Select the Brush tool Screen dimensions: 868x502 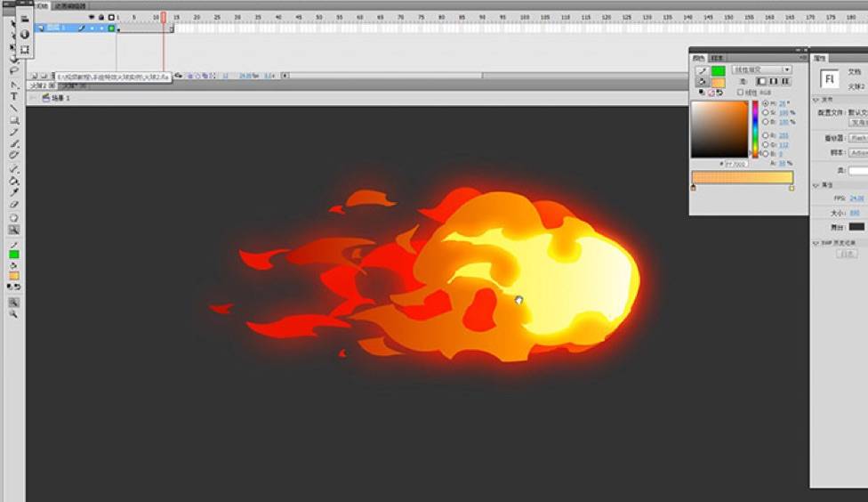click(14, 143)
